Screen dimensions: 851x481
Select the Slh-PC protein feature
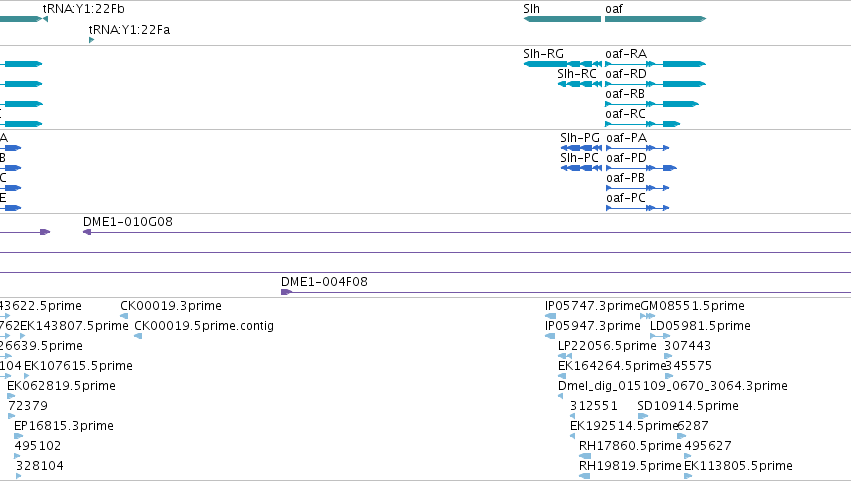click(x=581, y=168)
